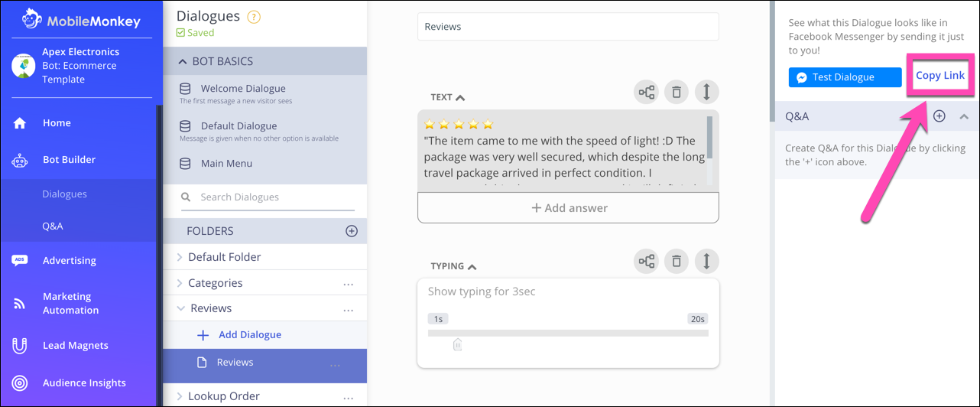This screenshot has height=407, width=980.
Task: Collapse the BOT BASICS section
Action: tap(183, 61)
